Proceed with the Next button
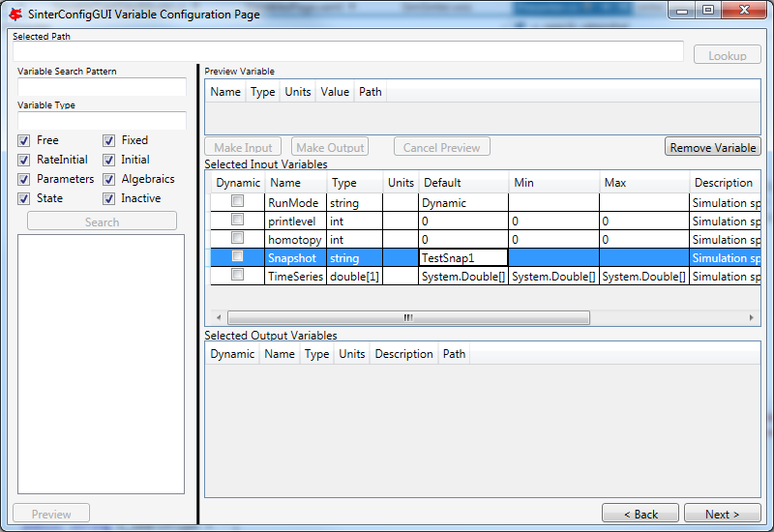The image size is (774, 532). (x=722, y=514)
